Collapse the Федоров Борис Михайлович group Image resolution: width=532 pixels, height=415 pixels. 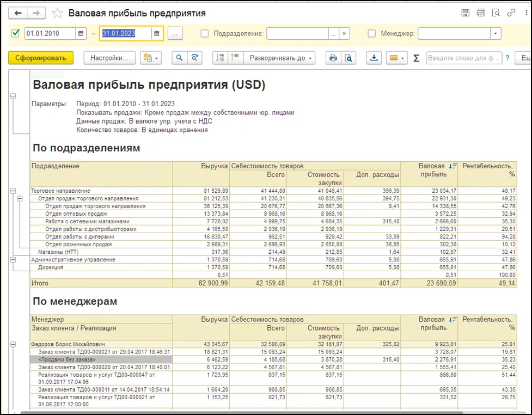pyautogui.click(x=13, y=344)
